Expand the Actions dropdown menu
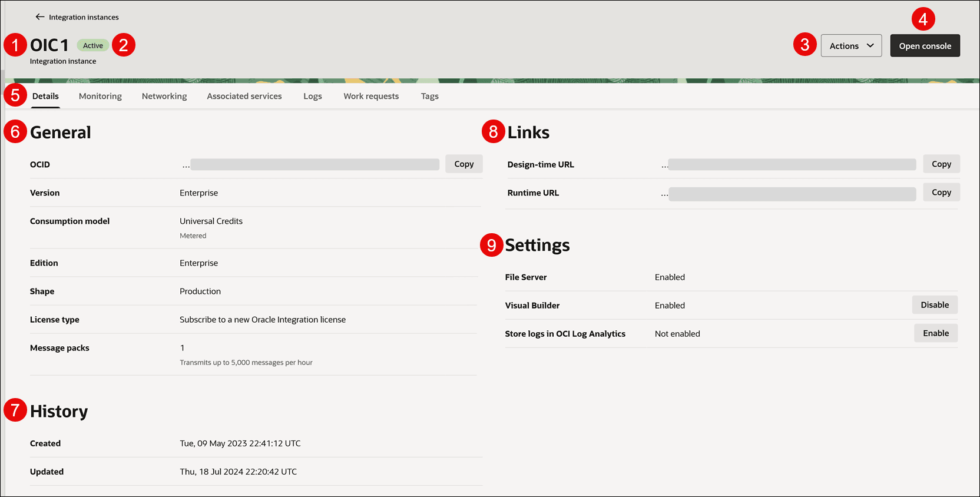 [851, 46]
